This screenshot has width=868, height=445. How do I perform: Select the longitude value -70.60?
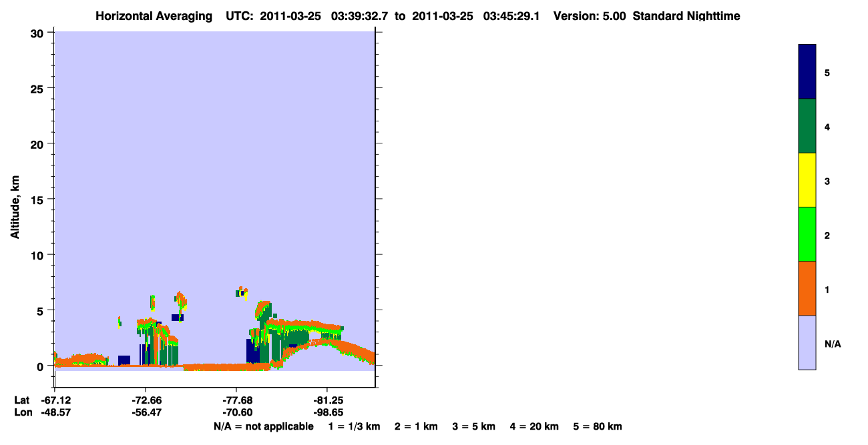(237, 413)
